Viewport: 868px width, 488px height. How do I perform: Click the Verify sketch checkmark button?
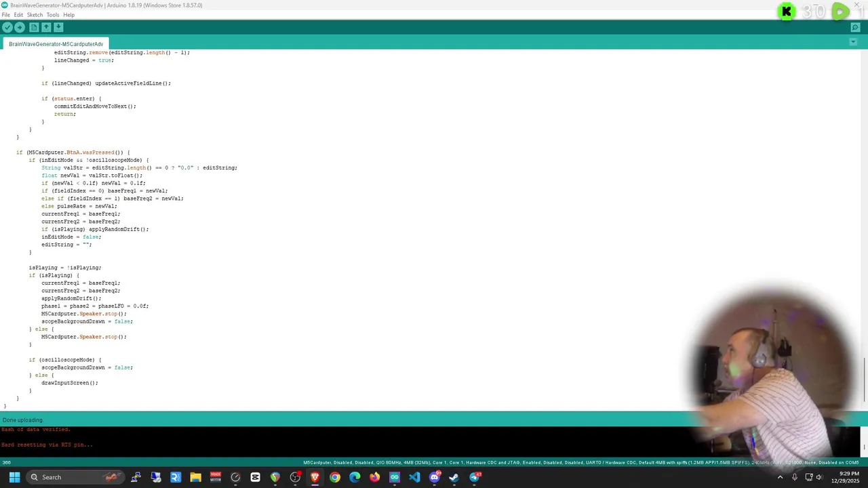7,27
